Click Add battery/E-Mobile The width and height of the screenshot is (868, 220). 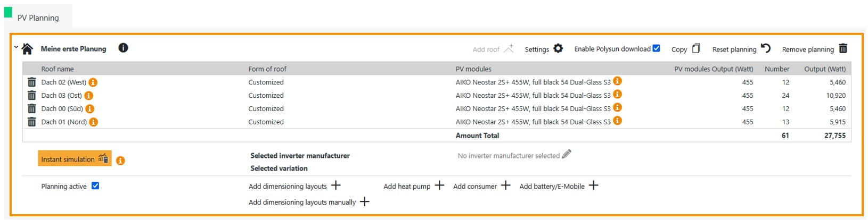click(593, 185)
